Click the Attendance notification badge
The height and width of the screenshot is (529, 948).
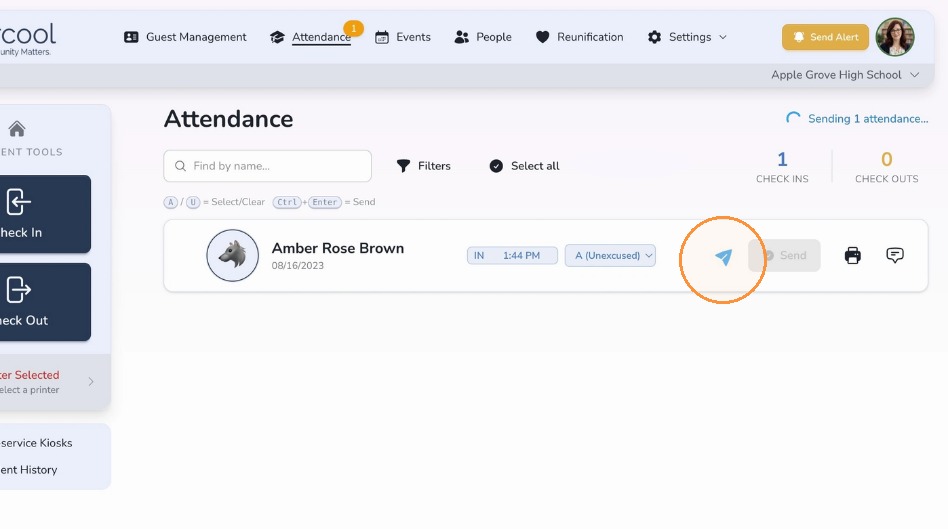[x=353, y=28]
